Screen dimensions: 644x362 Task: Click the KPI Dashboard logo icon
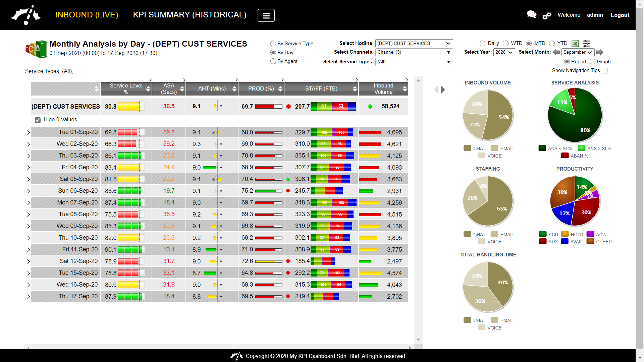(26, 15)
